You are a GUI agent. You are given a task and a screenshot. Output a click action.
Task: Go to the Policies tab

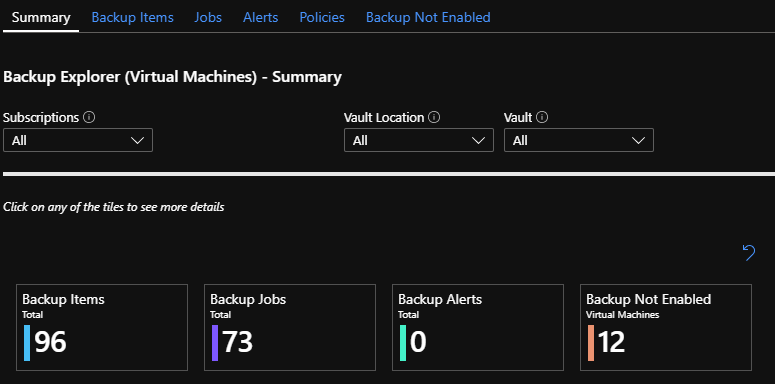(322, 17)
